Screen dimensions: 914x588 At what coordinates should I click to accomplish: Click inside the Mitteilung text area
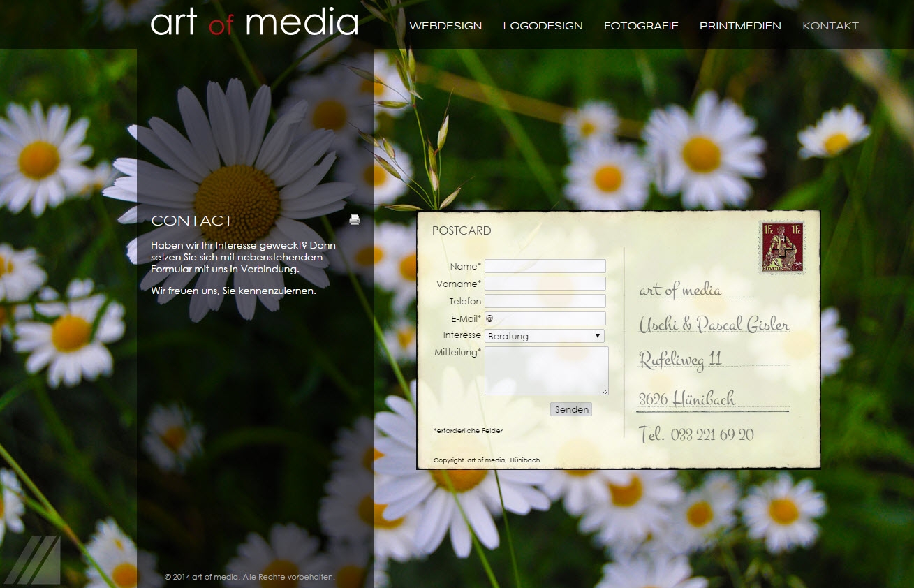546,370
